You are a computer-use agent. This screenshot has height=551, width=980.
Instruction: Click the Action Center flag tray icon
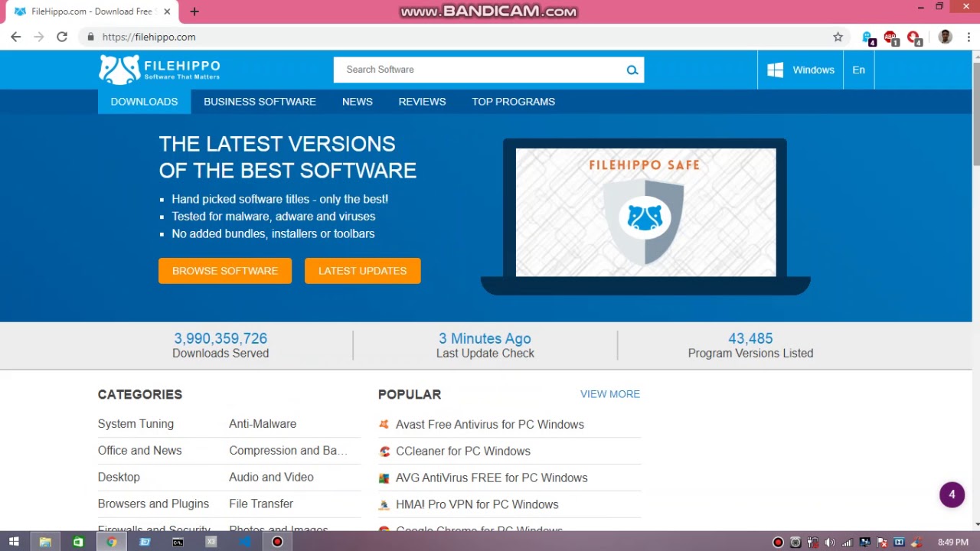point(882,543)
